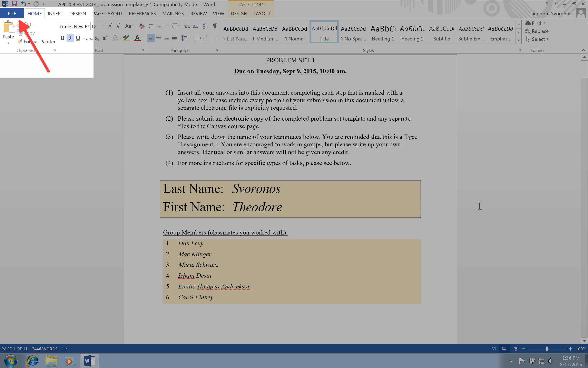588x368 pixels.
Task: Open the font name dropdown
Action: coord(88,26)
